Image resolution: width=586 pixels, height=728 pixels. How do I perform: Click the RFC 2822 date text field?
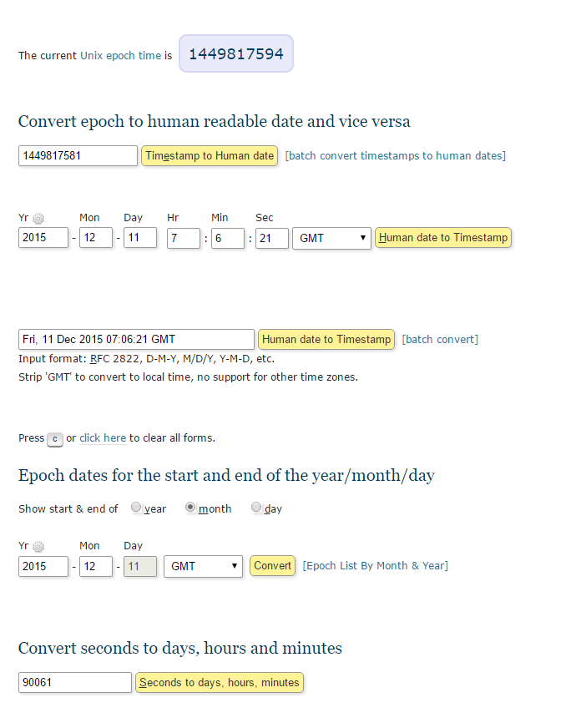(x=136, y=340)
